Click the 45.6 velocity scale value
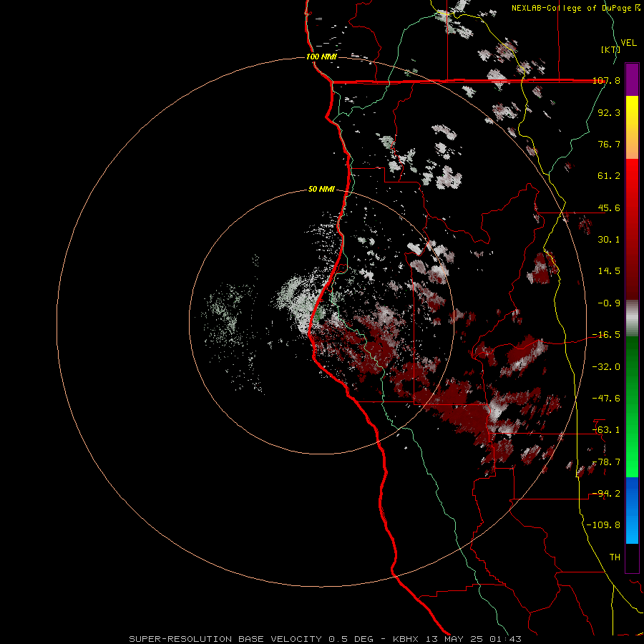The height and width of the screenshot is (644, 644). 609,208
